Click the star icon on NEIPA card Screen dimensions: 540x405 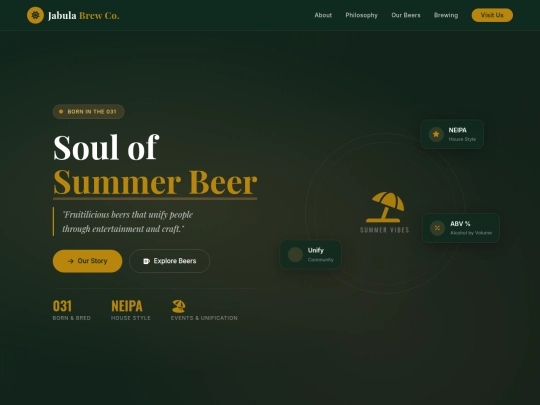click(436, 134)
